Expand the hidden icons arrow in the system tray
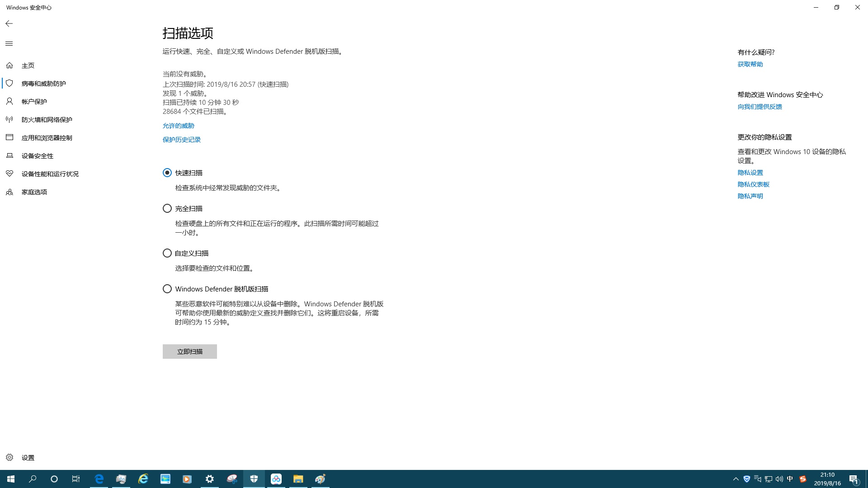This screenshot has width=868, height=488. (736, 479)
